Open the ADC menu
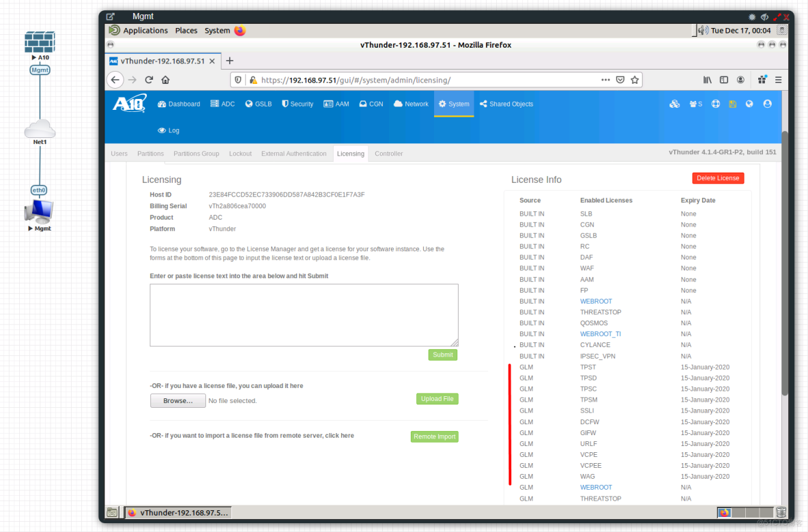808x532 pixels. (222, 104)
